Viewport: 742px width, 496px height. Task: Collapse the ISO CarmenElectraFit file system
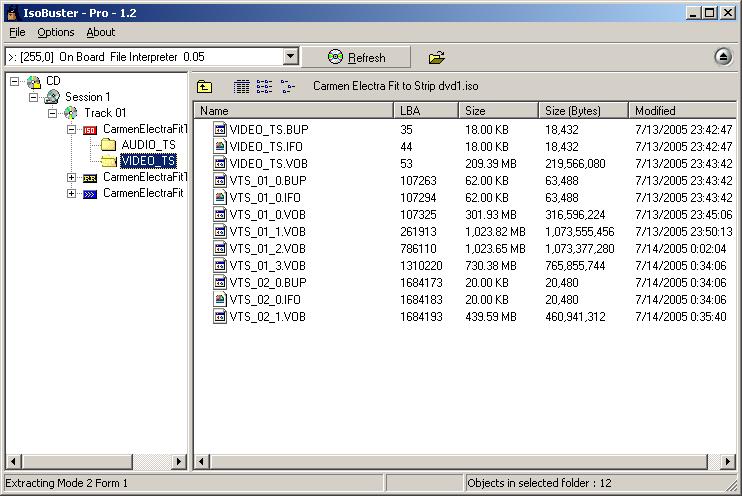coord(71,129)
